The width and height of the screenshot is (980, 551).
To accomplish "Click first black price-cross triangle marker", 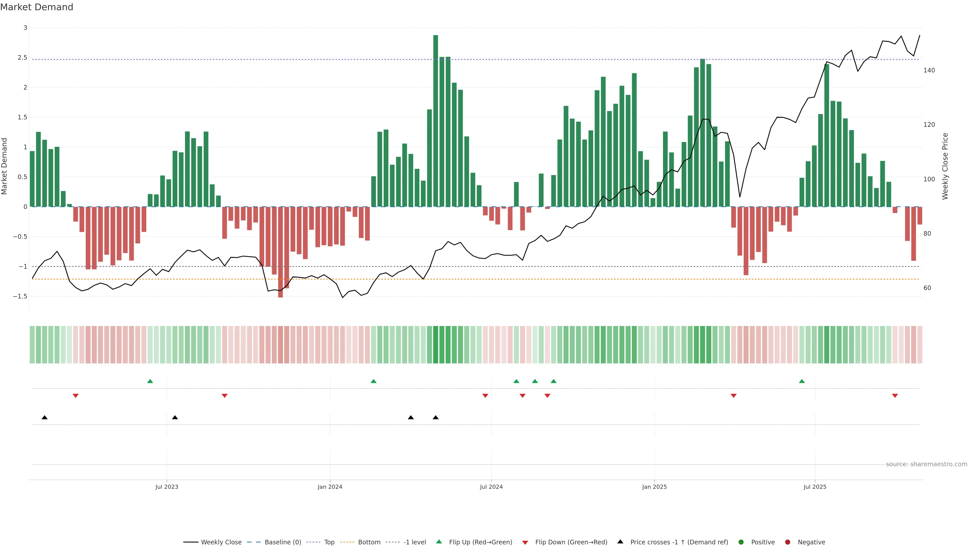I will [x=44, y=418].
